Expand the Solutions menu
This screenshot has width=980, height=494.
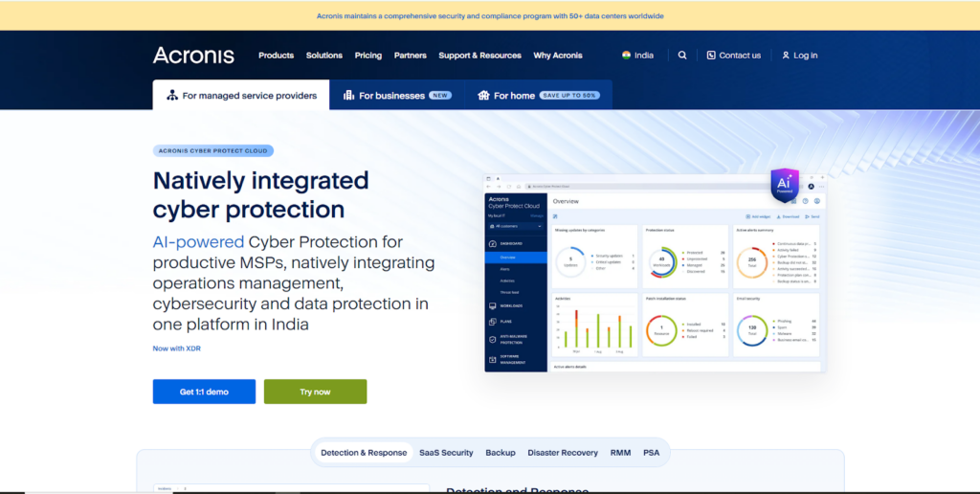[324, 56]
